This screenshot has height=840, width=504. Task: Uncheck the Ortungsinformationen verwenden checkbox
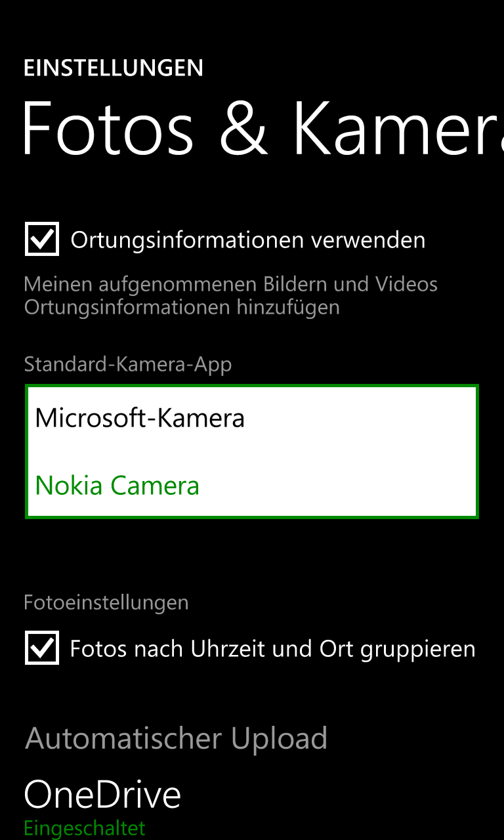pos(42,239)
